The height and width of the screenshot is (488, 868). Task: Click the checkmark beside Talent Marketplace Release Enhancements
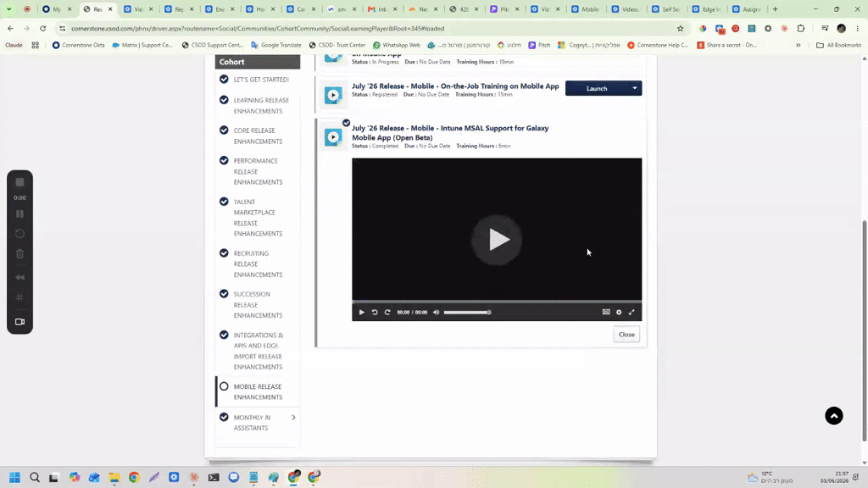coord(224,202)
